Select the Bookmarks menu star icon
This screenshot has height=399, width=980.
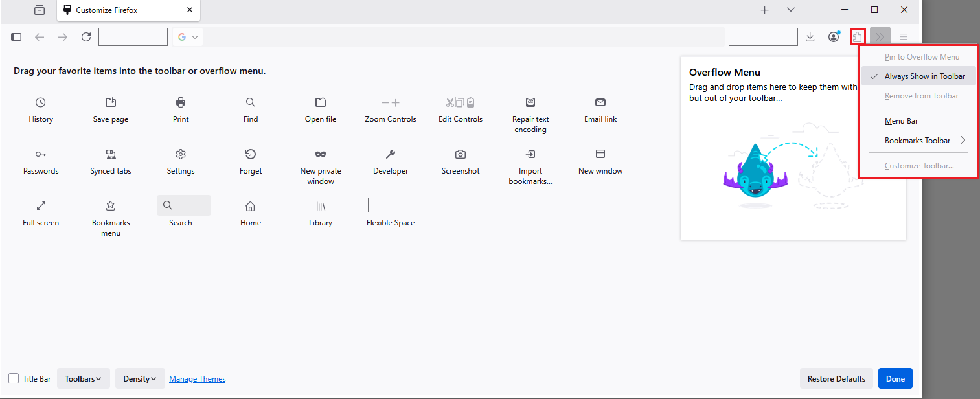coord(111,206)
